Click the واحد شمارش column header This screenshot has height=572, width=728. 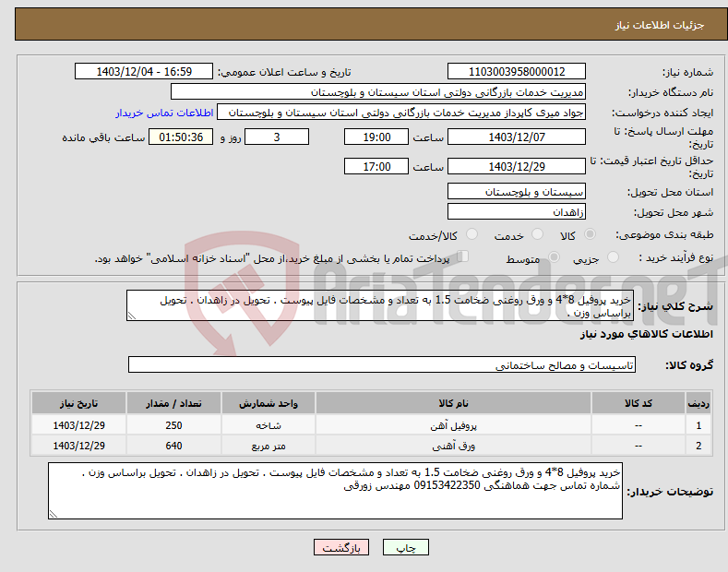tap(269, 403)
